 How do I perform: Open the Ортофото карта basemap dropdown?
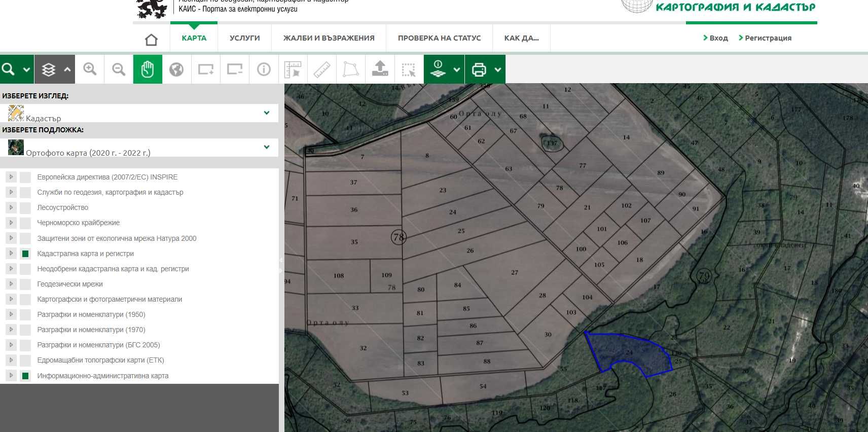tap(266, 147)
